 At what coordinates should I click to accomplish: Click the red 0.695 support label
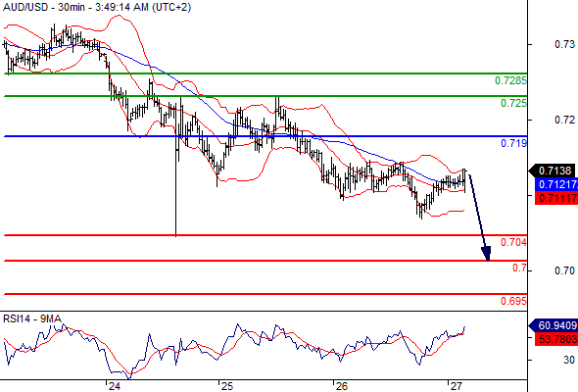pos(513,301)
